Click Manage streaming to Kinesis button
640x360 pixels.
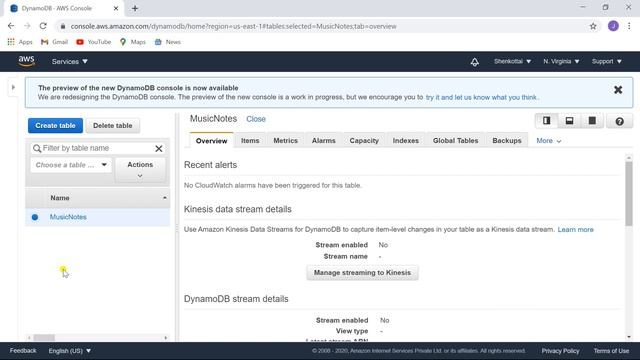[x=362, y=273]
